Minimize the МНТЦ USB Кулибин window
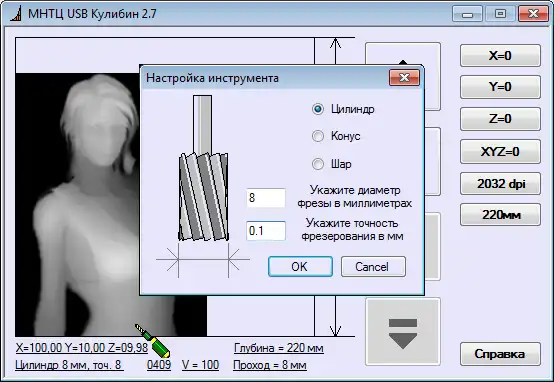Screen dimensions: 554x382 coord(467,14)
